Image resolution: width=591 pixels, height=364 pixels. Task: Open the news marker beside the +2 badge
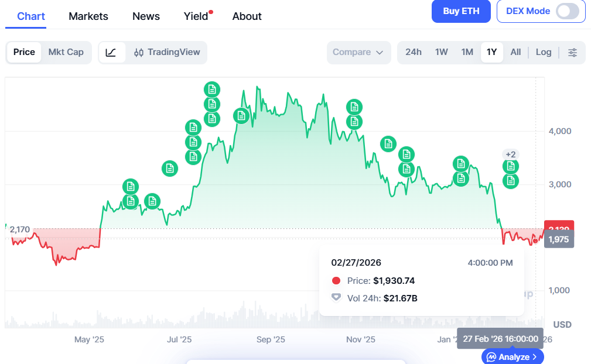coord(510,166)
